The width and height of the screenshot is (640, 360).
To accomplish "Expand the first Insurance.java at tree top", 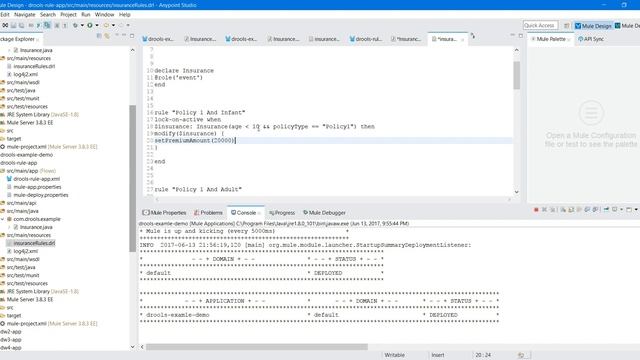I will pyautogui.click(x=9, y=50).
